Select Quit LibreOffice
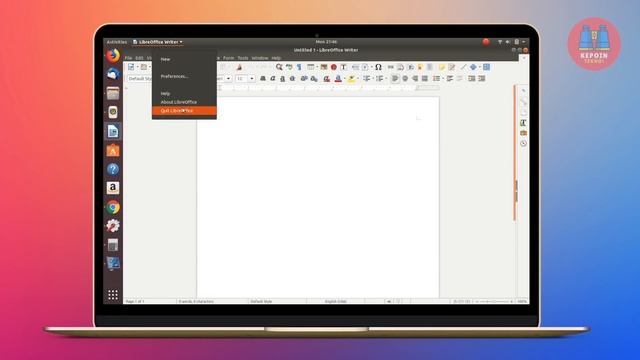The height and width of the screenshot is (360, 640). pos(184,111)
